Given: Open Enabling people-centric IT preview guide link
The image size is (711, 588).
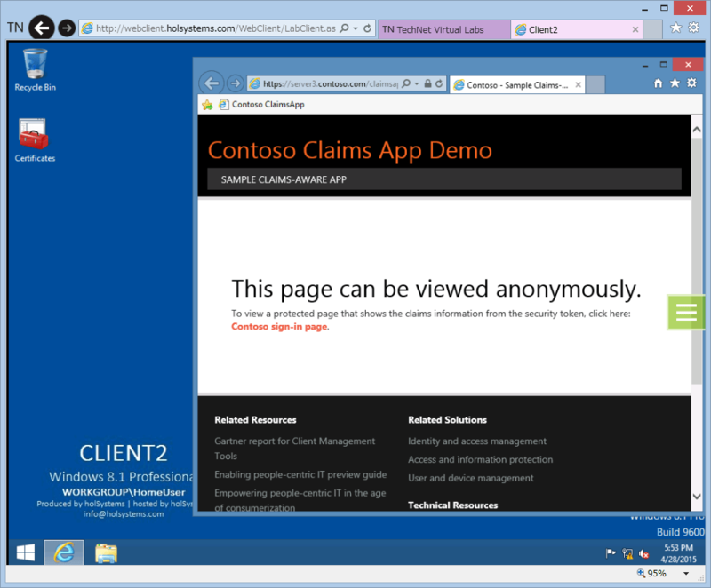Looking at the screenshot, I should [x=300, y=474].
